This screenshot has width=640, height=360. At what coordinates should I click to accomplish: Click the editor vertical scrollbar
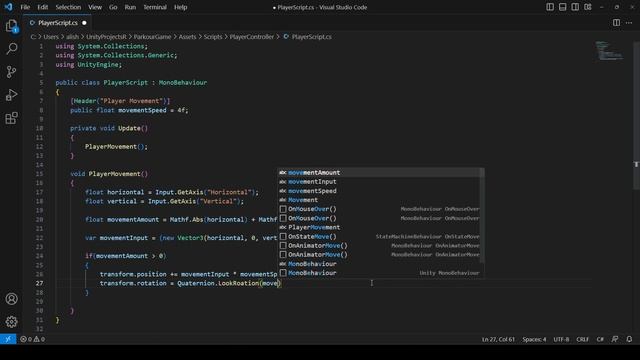pos(636,116)
